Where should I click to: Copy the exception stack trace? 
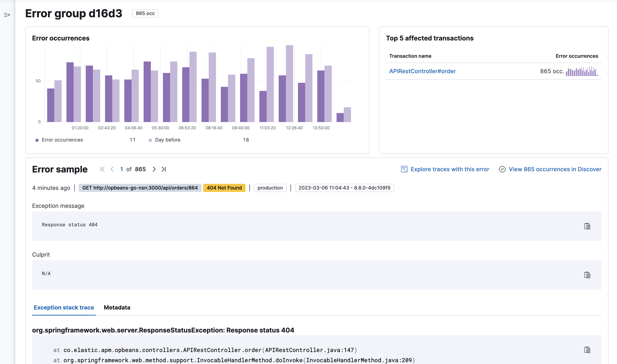587,350
